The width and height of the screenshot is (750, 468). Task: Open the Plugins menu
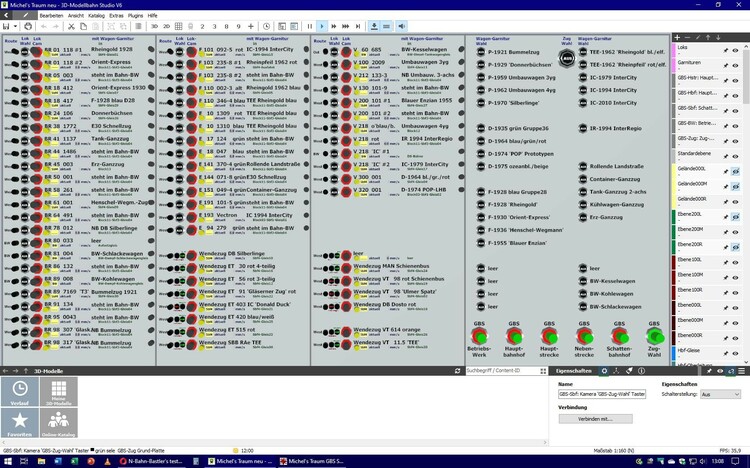click(135, 15)
